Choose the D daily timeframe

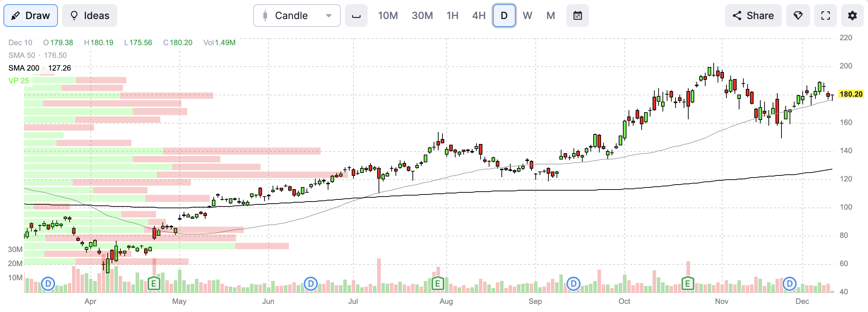(504, 16)
